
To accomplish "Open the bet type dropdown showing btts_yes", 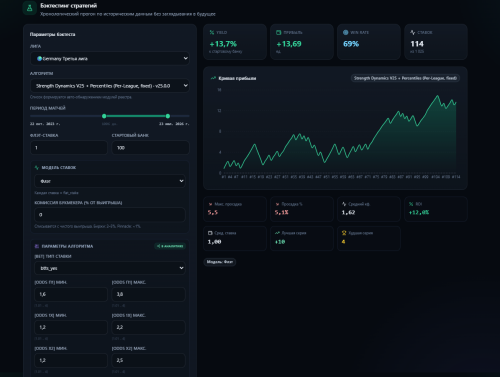I will click(x=110, y=268).
